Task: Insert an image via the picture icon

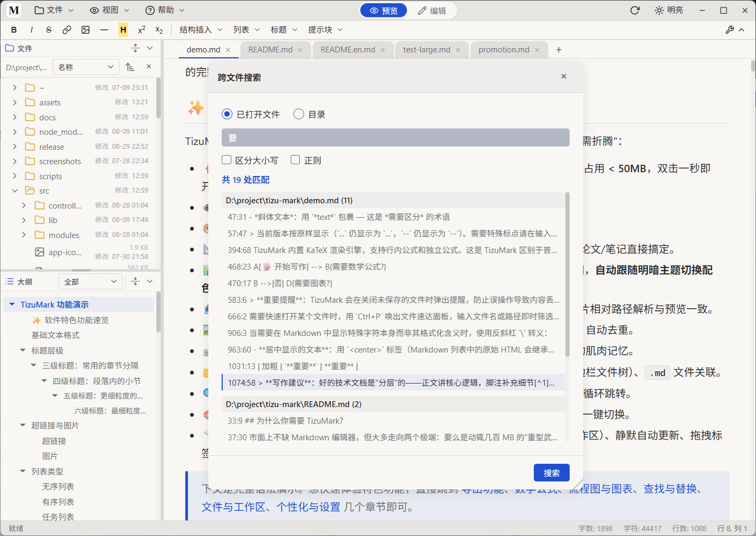Action: pos(86,30)
